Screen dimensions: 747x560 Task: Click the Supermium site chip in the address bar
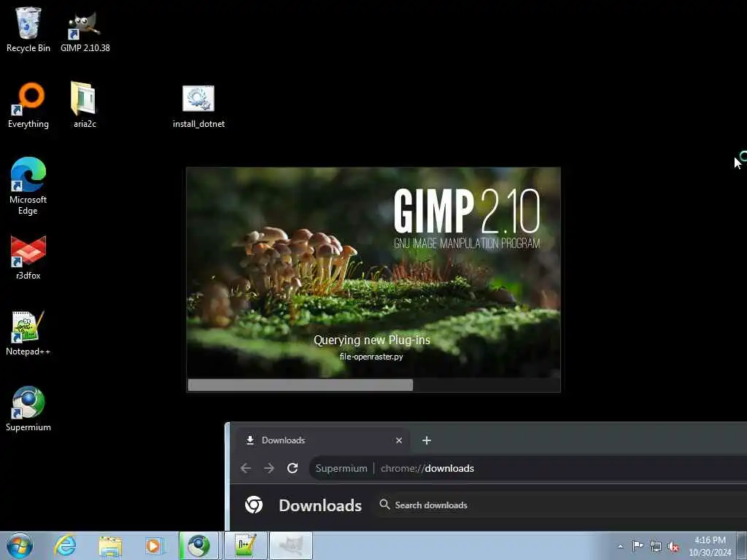(341, 468)
